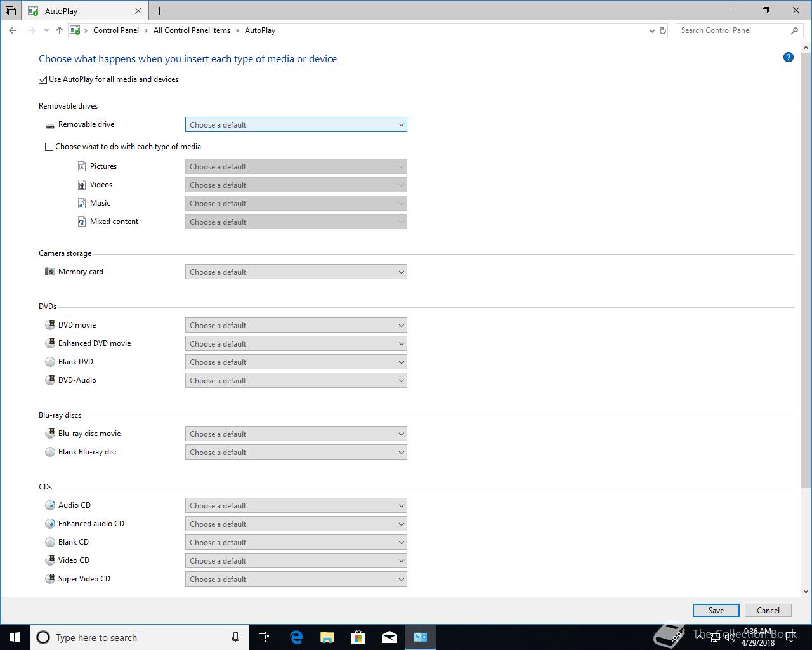Go back with the Back arrow
Screen dimensions: 812x650
coord(13,30)
